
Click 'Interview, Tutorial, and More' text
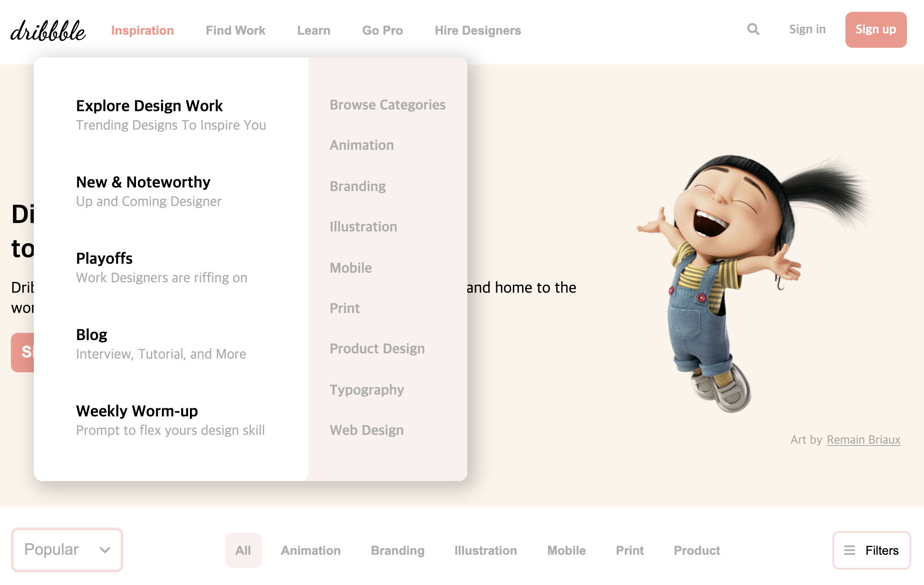161,354
